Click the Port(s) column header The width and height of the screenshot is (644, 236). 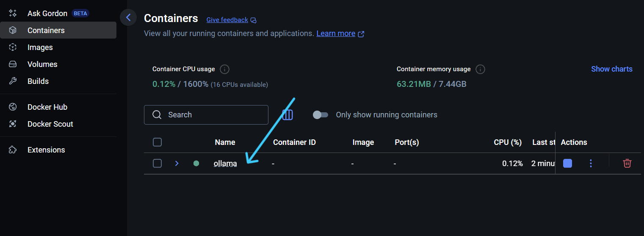pos(407,142)
